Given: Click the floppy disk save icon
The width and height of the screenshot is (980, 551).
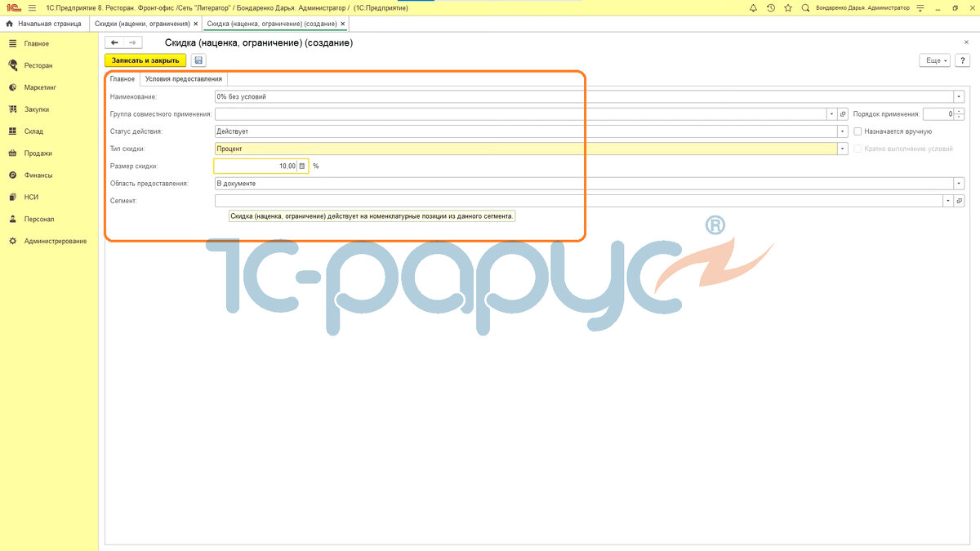Looking at the screenshot, I should point(198,60).
